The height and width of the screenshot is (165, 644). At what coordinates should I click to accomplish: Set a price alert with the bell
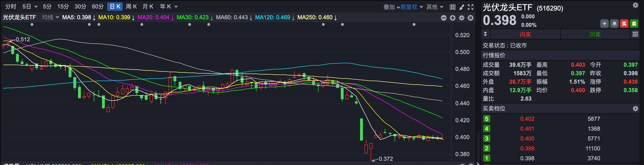[614, 24]
